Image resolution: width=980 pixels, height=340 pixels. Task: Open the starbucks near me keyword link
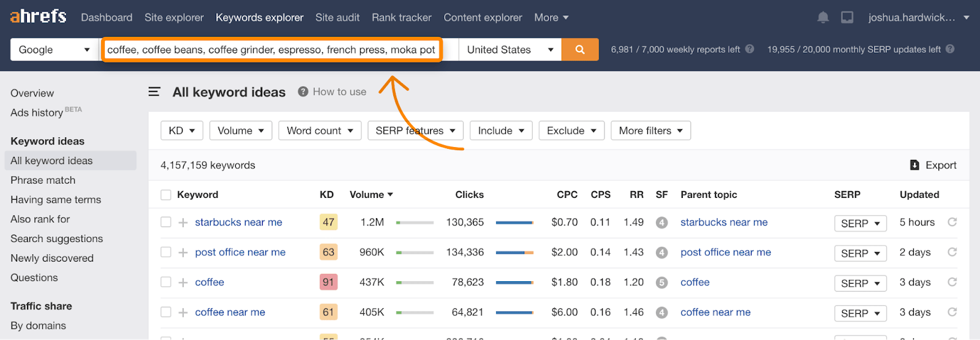(x=238, y=222)
